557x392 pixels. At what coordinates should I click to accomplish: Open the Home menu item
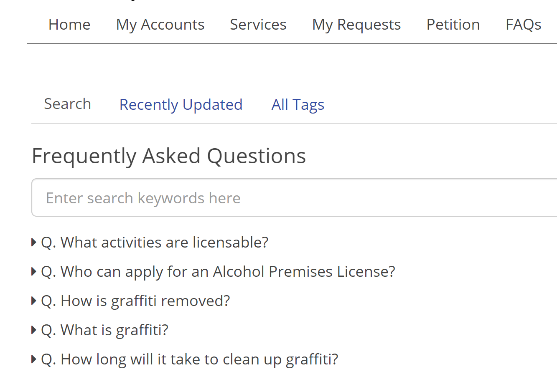click(x=69, y=25)
